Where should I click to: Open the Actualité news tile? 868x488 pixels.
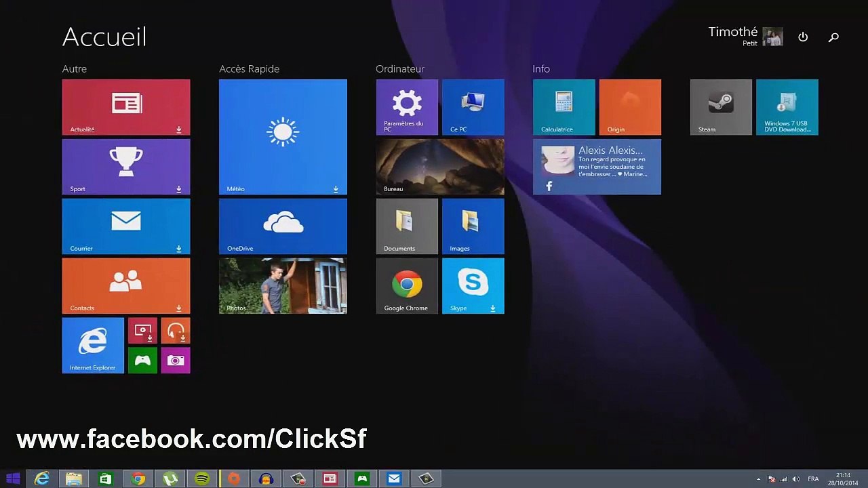[x=126, y=107]
